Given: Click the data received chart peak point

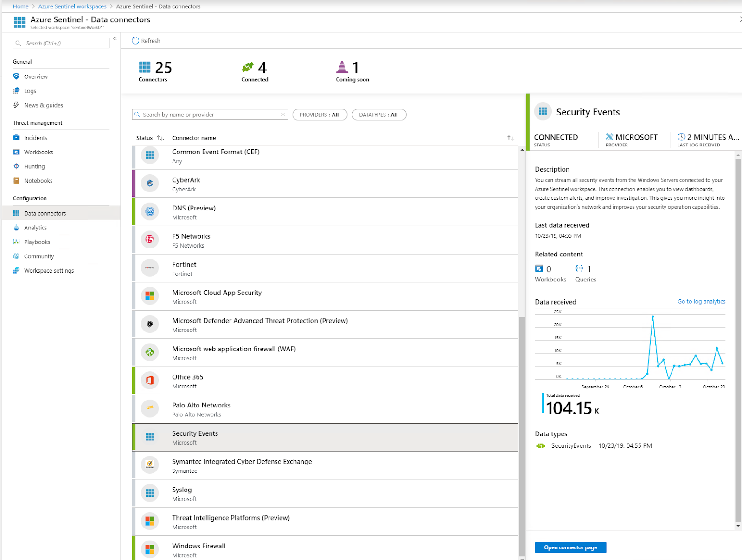Looking at the screenshot, I should [652, 317].
